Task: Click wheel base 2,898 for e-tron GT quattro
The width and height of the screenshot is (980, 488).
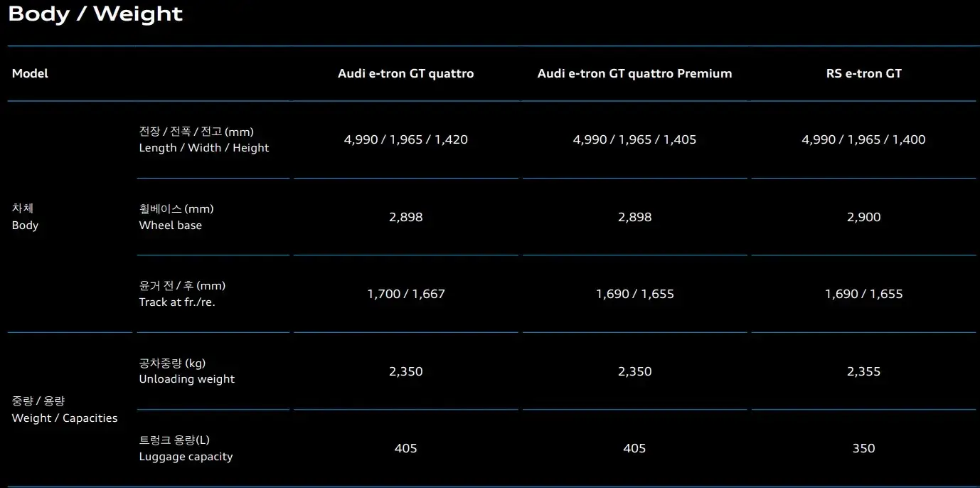Action: 406,217
